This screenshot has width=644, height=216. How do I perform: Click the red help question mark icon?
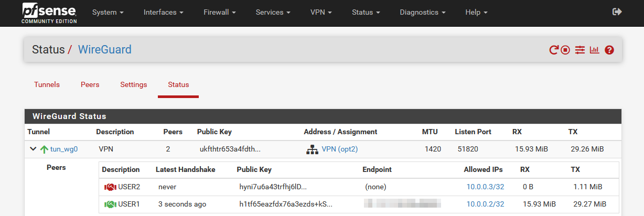(609, 50)
